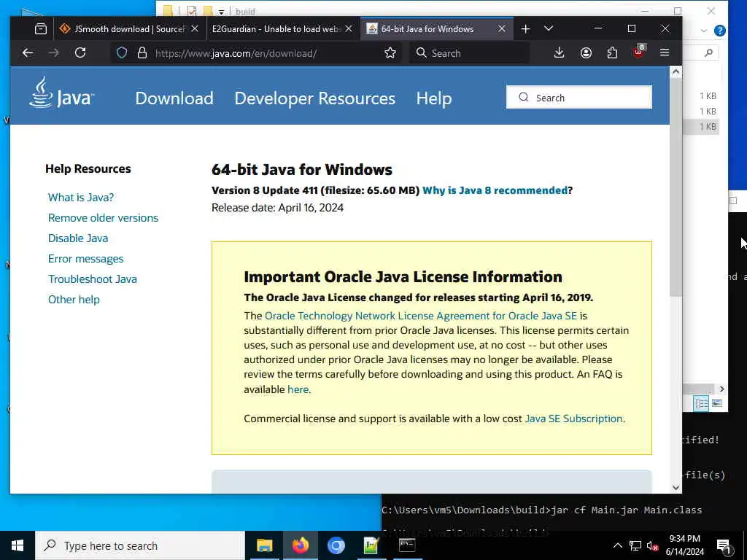Viewport: 747px width, 560px height.
Task: Open the Download menu on Java site
Action: [x=174, y=98]
